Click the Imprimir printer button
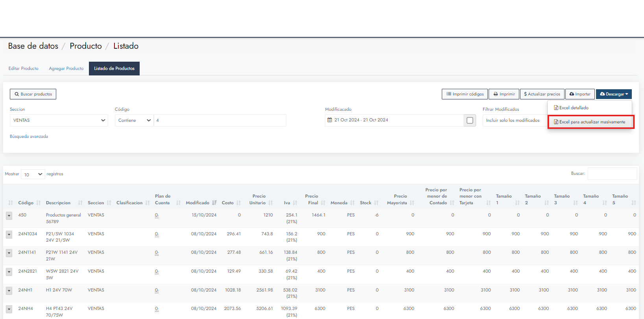The image size is (644, 319). [x=504, y=94]
